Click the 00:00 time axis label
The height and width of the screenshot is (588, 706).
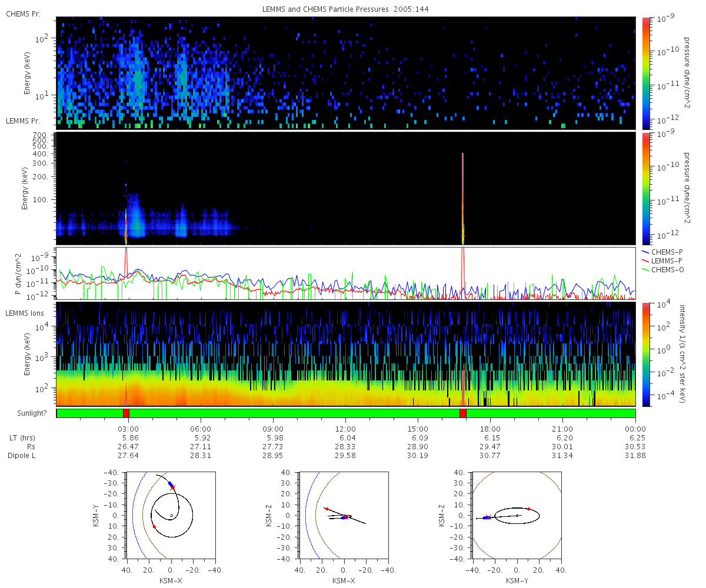tap(635, 429)
